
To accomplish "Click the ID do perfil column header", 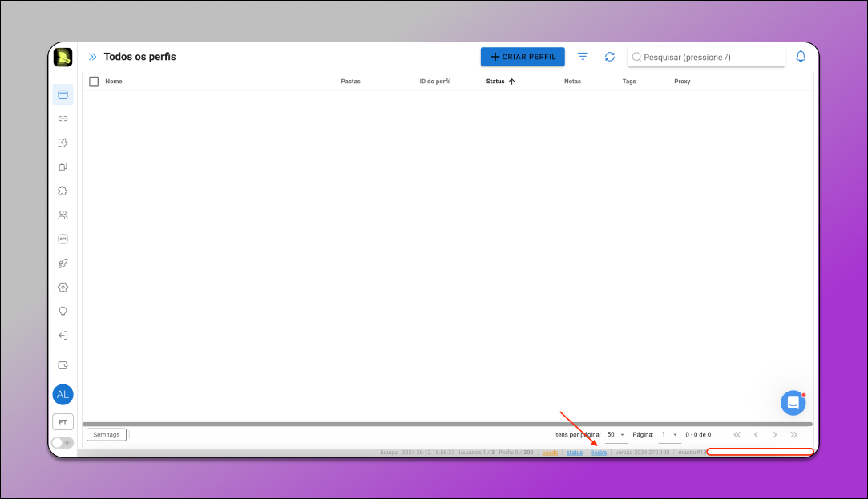I will (434, 82).
